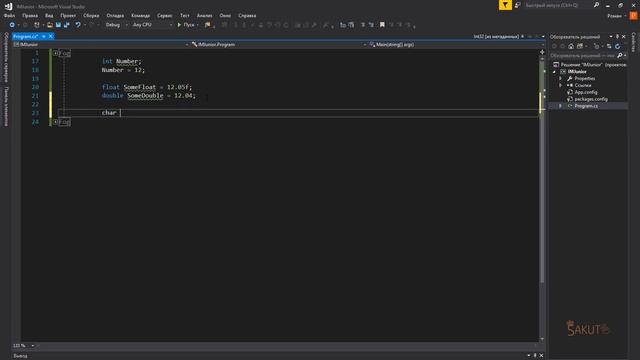Expand the collapsed code region on line 24
The width and height of the screenshot is (640, 360).
click(x=55, y=122)
